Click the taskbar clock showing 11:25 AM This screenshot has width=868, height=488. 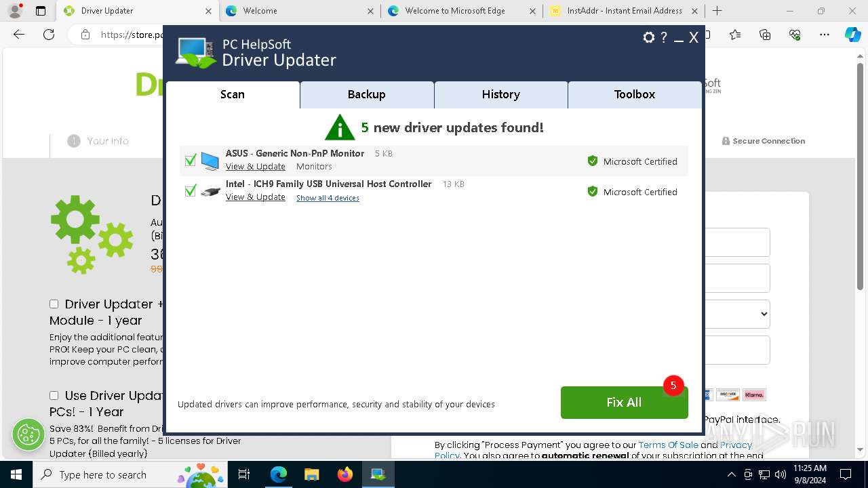pos(810,474)
